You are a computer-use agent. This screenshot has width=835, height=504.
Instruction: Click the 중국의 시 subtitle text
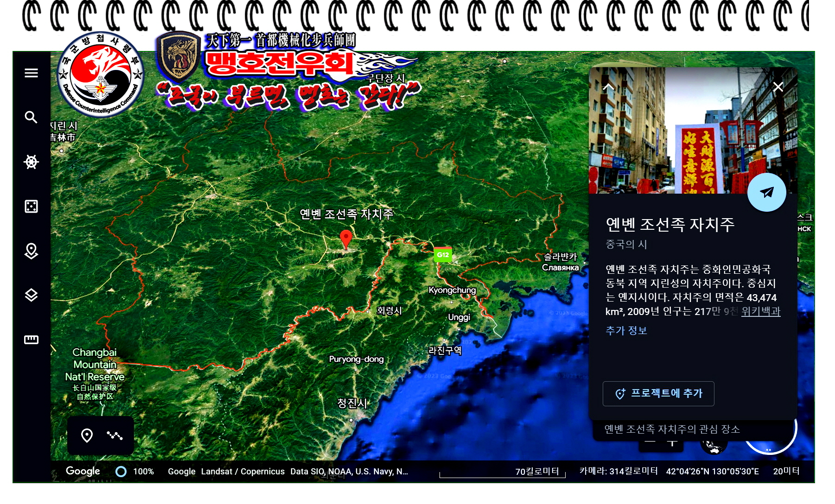[x=626, y=244]
